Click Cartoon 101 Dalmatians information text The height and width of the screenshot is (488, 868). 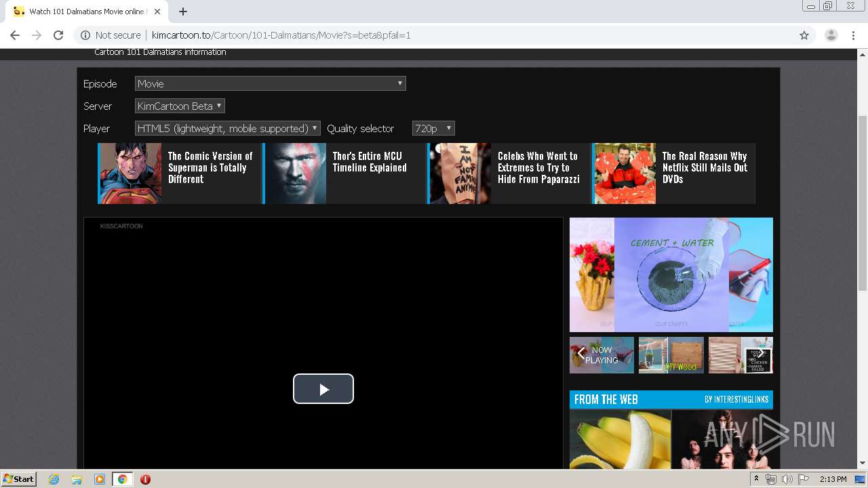coord(160,52)
